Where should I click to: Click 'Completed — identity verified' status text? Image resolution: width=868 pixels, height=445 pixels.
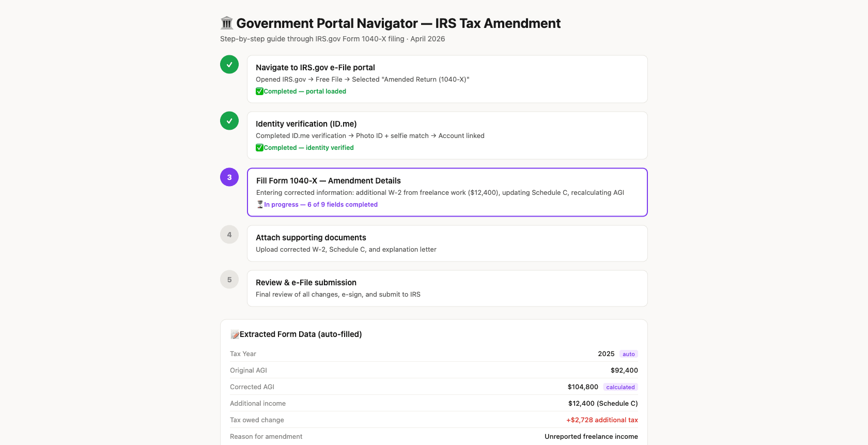click(x=309, y=148)
